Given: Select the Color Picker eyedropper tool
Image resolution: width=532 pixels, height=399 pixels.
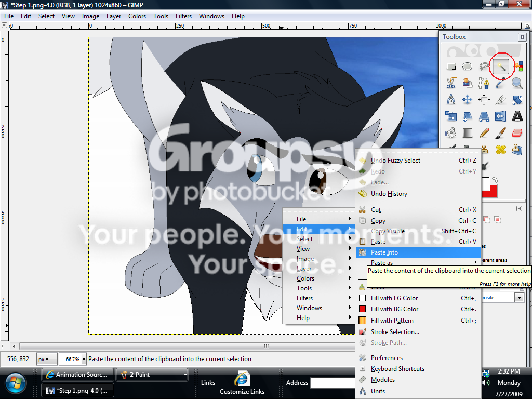Looking at the screenshot, I should click(x=500, y=83).
